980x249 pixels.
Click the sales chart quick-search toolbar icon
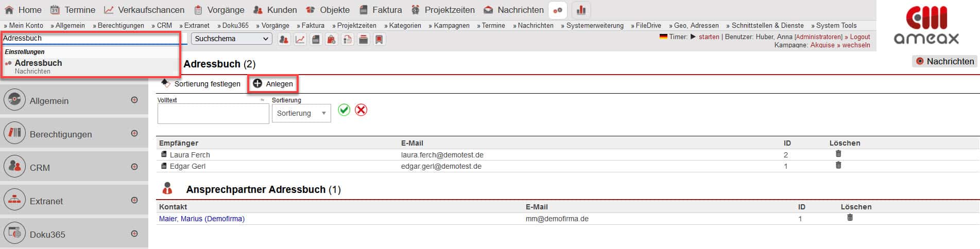coord(300,39)
